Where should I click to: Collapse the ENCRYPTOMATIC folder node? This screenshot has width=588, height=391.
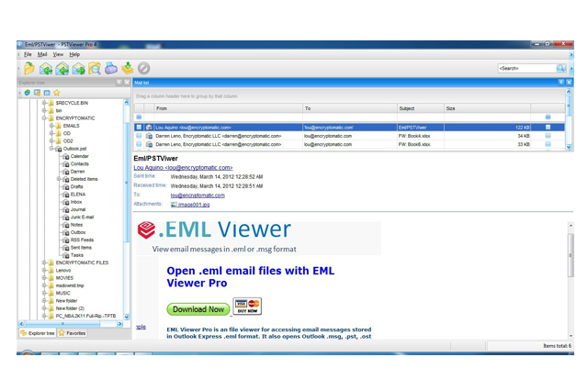[44, 118]
